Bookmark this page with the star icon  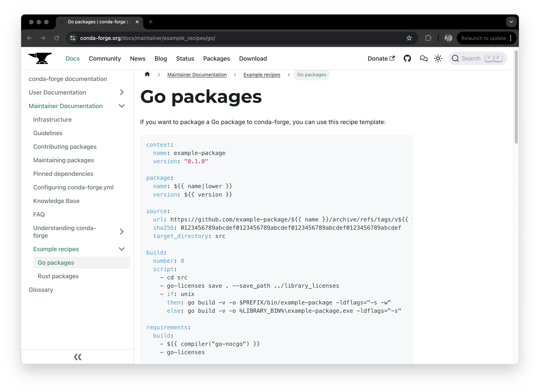[409, 38]
